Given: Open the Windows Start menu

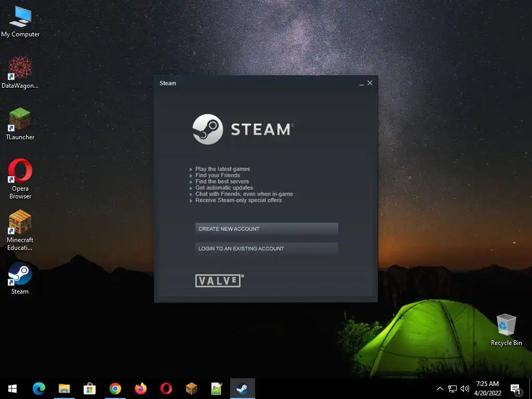Looking at the screenshot, I should click(x=12, y=389).
